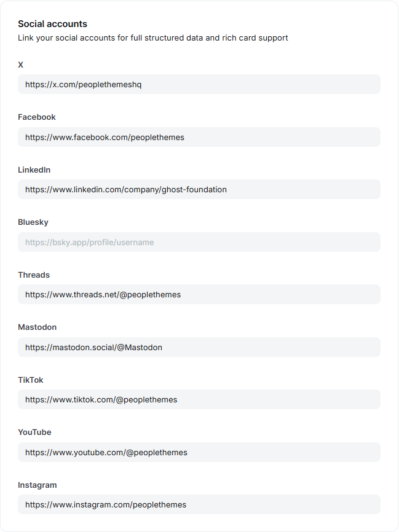Image resolution: width=399 pixels, height=532 pixels.
Task: Click the Mastodon label
Action: pos(38,327)
